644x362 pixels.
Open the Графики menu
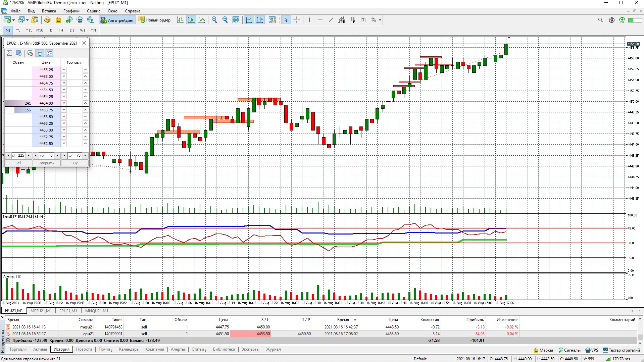[x=71, y=11]
